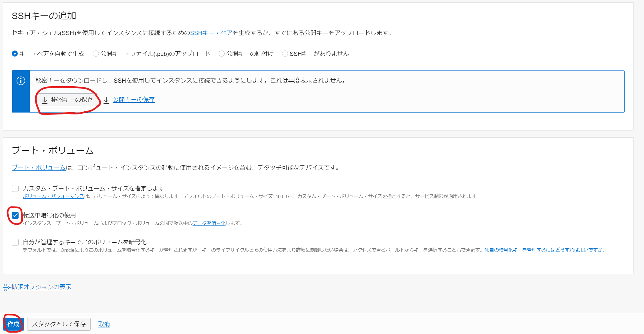Click the sliders icon next to 拡張オプションの表示

point(7,287)
